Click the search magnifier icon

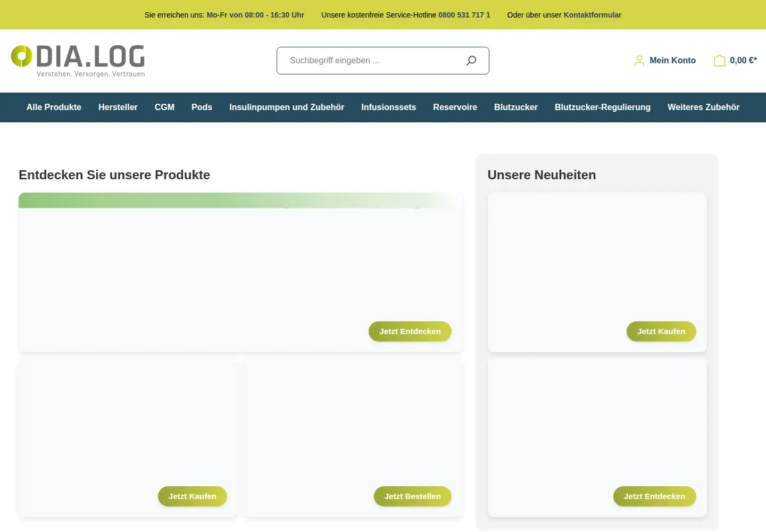(471, 61)
